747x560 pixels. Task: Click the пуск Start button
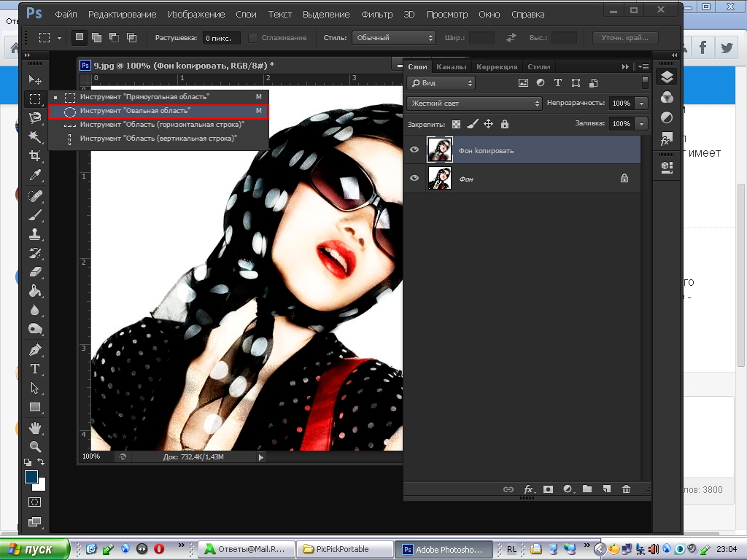tap(34, 549)
